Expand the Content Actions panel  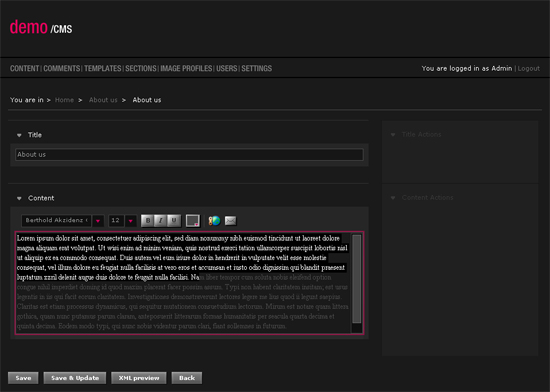393,198
